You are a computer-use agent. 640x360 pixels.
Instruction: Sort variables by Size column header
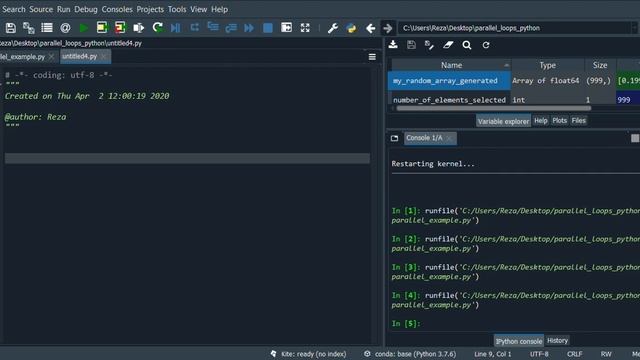pyautogui.click(x=600, y=65)
